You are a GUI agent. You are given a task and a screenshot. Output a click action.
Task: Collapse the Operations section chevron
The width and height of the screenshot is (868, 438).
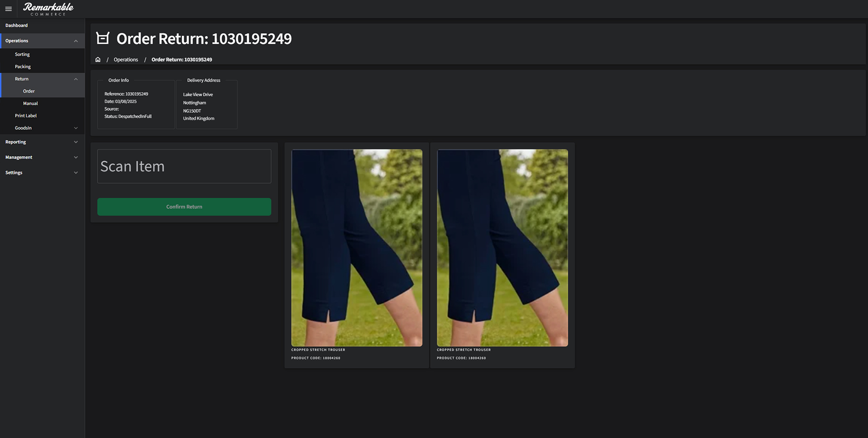click(x=76, y=41)
